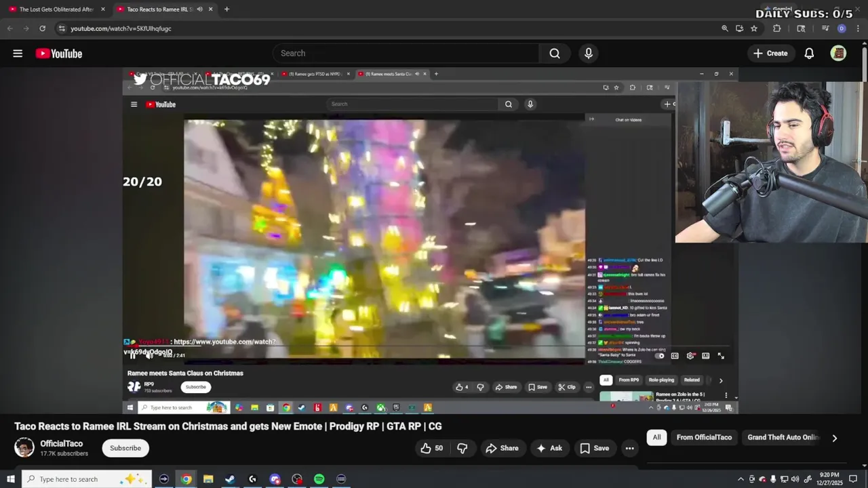Click fullscreen icon in the embedded player
868x488 pixels.
pyautogui.click(x=721, y=356)
